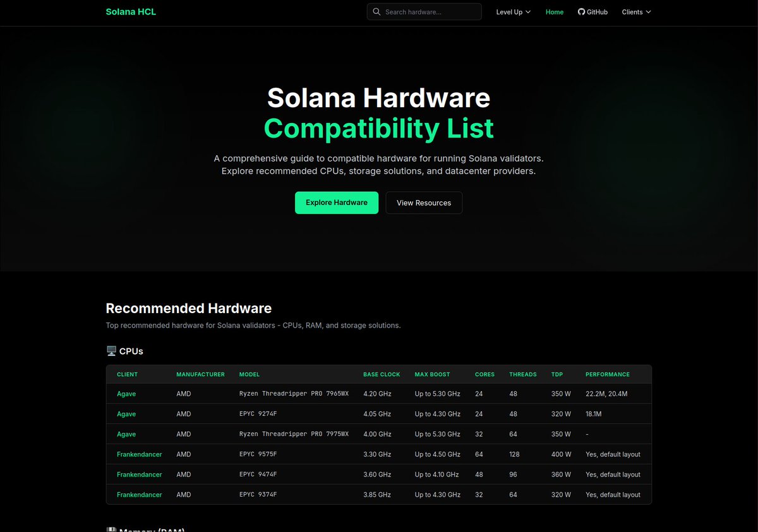Click the GitHub octocat icon
The width and height of the screenshot is (758, 532).
(581, 12)
